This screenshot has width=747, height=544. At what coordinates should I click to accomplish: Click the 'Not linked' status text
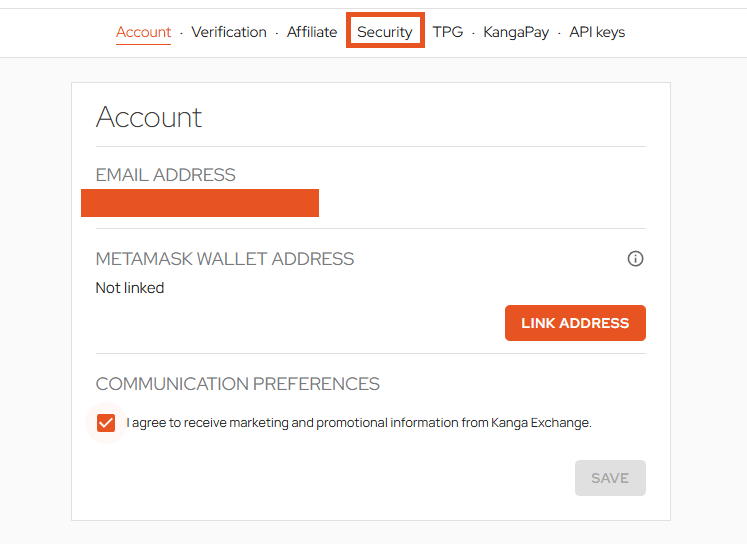pyautogui.click(x=130, y=288)
